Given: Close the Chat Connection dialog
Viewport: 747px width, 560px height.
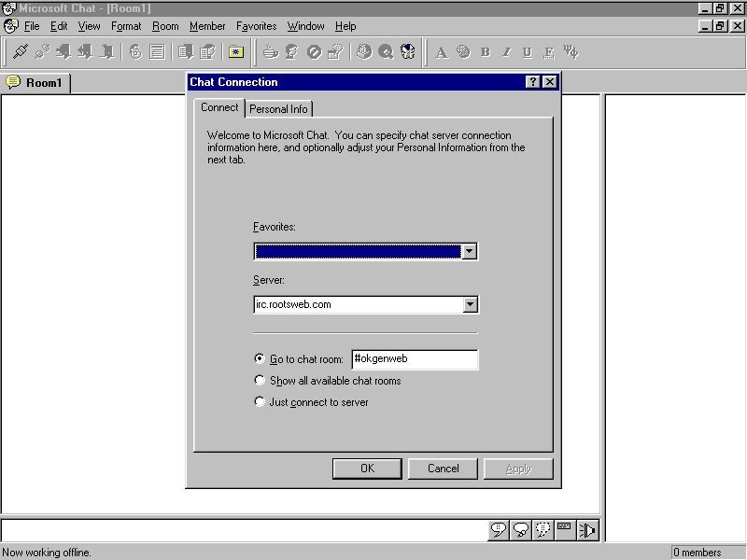Looking at the screenshot, I should click(550, 82).
